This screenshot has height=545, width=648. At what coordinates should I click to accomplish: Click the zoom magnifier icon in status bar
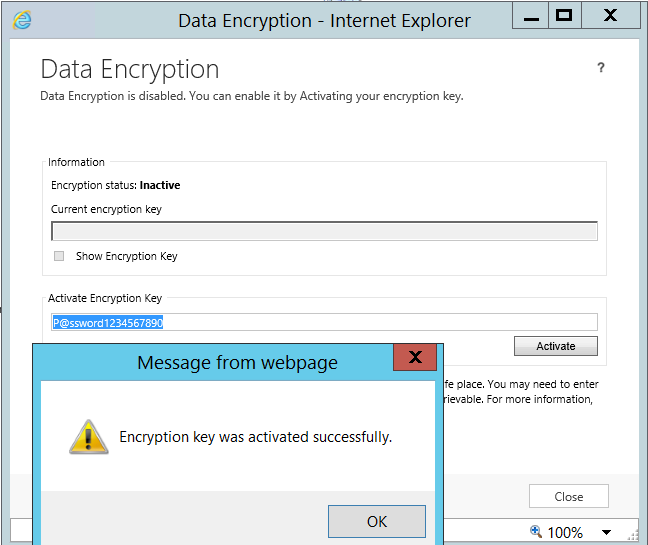536,532
